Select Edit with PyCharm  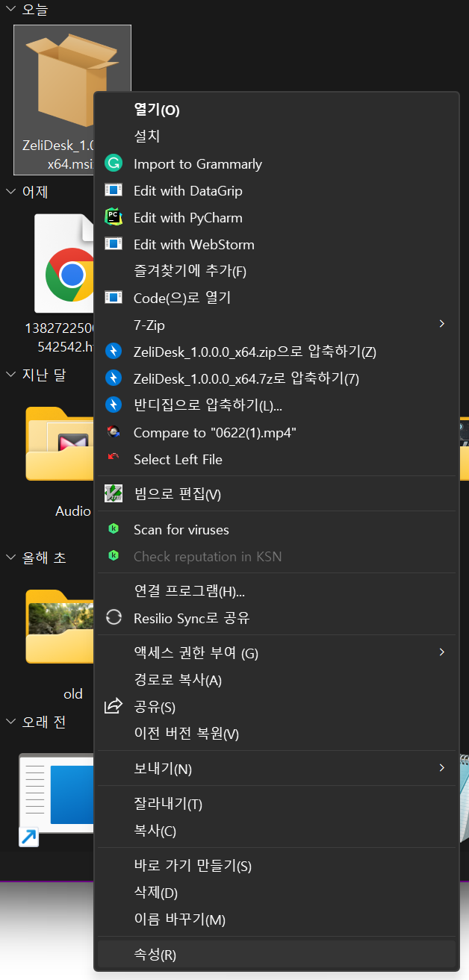tap(276, 217)
